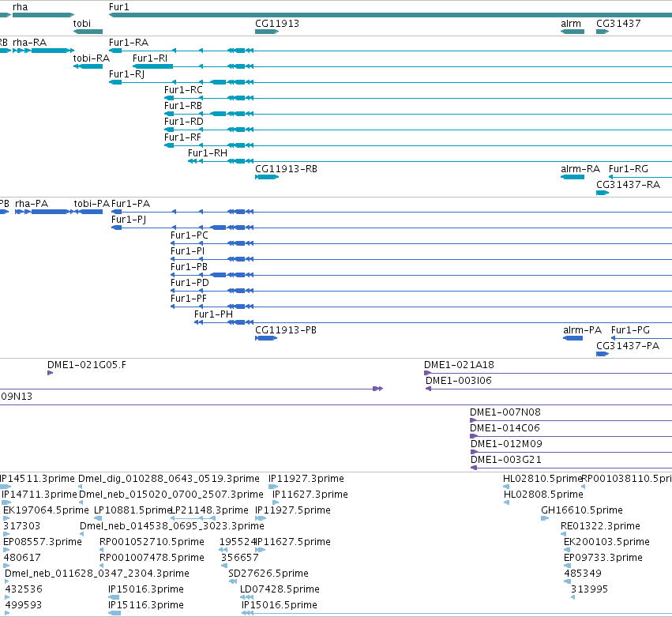
Task: Click the rha-RA transcript label
Action: tap(29, 43)
